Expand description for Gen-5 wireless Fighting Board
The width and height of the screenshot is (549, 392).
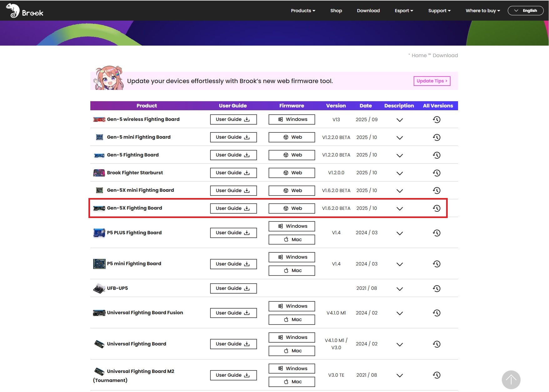[x=400, y=120]
